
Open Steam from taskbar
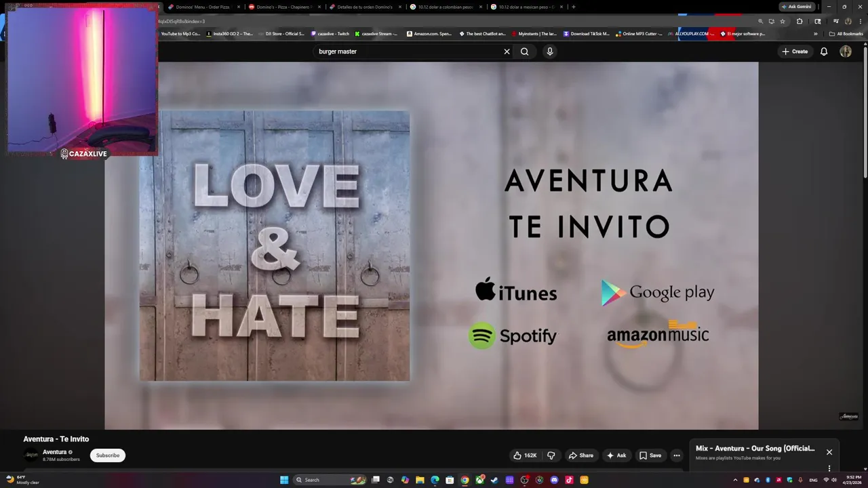tap(494, 480)
